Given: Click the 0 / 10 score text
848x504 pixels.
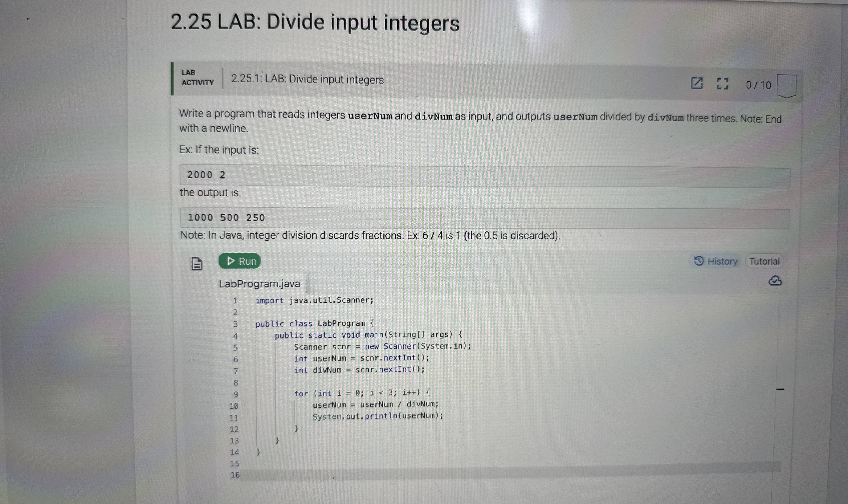Looking at the screenshot, I should pyautogui.click(x=758, y=85).
